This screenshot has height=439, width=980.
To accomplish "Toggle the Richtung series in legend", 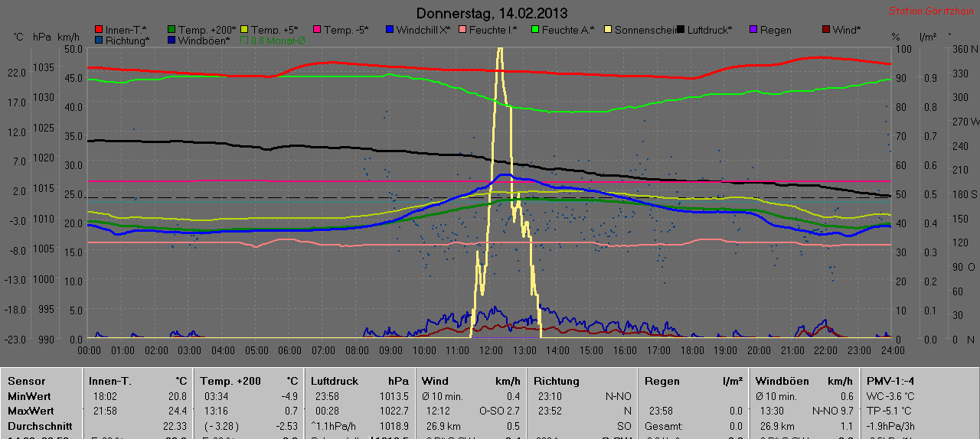I will click(x=99, y=41).
